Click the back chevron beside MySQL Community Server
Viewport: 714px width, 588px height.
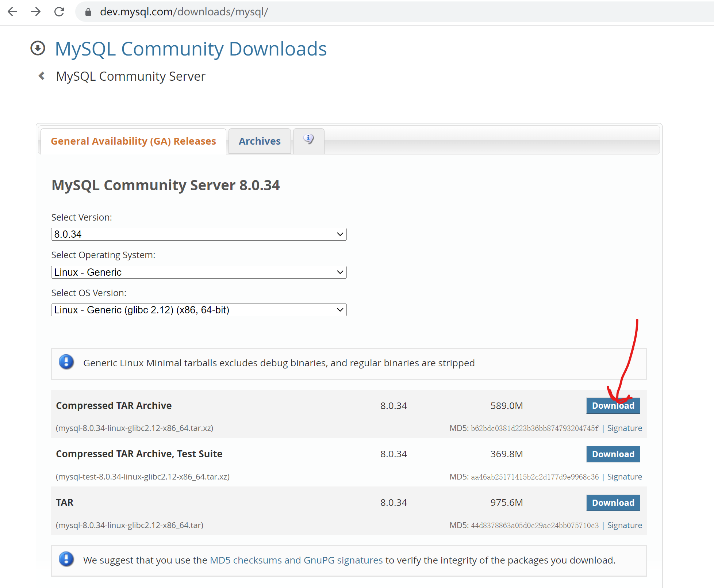pyautogui.click(x=42, y=76)
